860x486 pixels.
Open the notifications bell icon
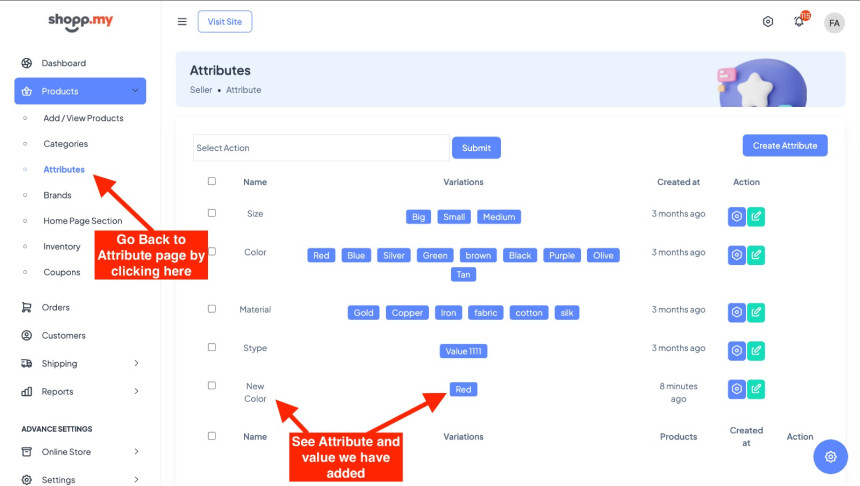(799, 22)
